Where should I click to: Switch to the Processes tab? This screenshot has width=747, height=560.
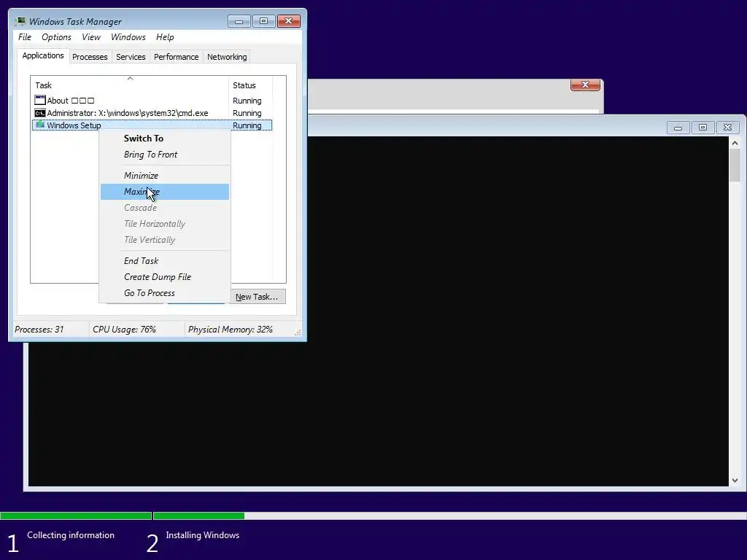[90, 57]
